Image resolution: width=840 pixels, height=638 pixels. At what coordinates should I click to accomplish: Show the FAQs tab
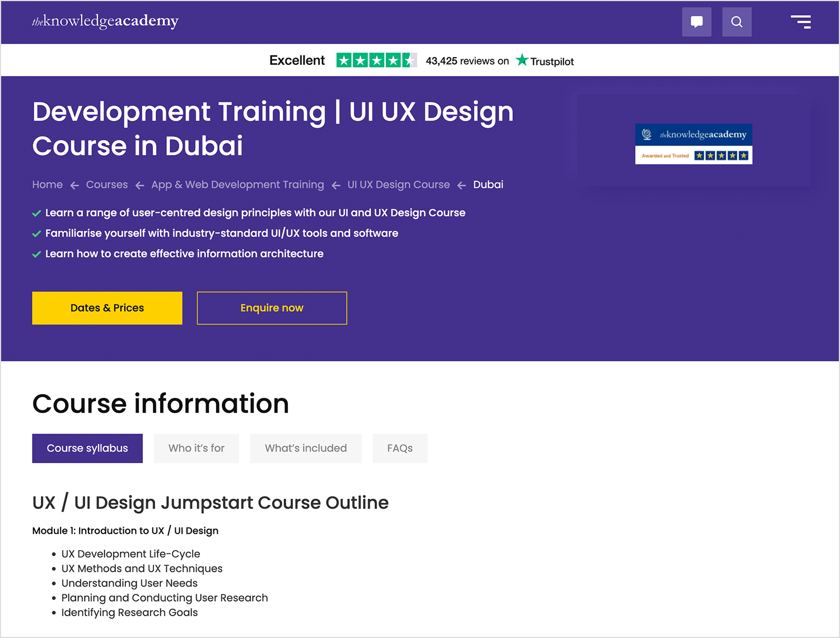tap(400, 448)
